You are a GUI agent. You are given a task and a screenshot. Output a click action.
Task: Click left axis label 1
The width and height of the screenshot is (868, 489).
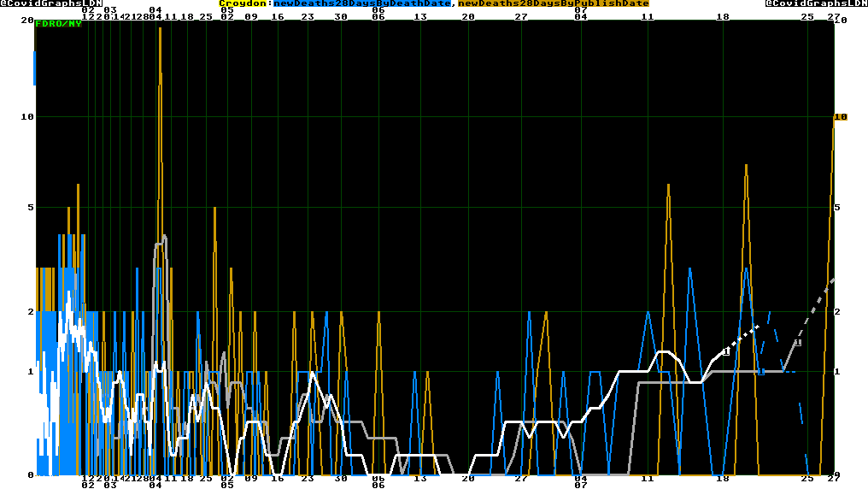31,372
